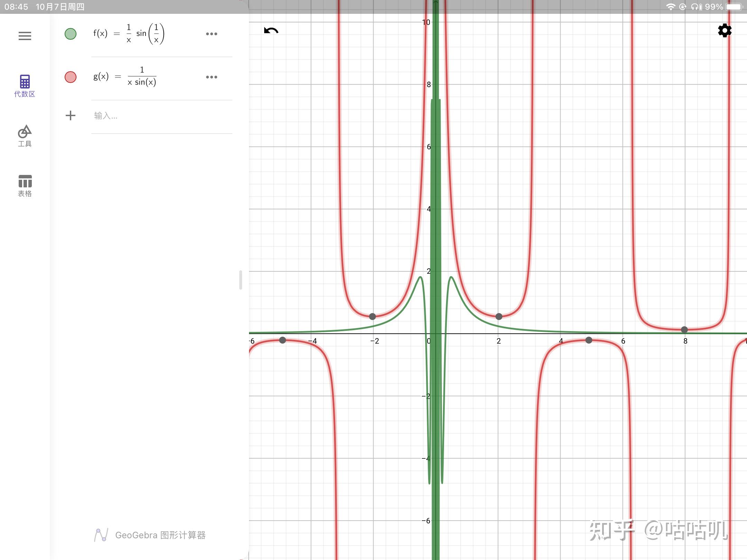Open the 表格 table view
This screenshot has width=747, height=560.
(x=25, y=186)
